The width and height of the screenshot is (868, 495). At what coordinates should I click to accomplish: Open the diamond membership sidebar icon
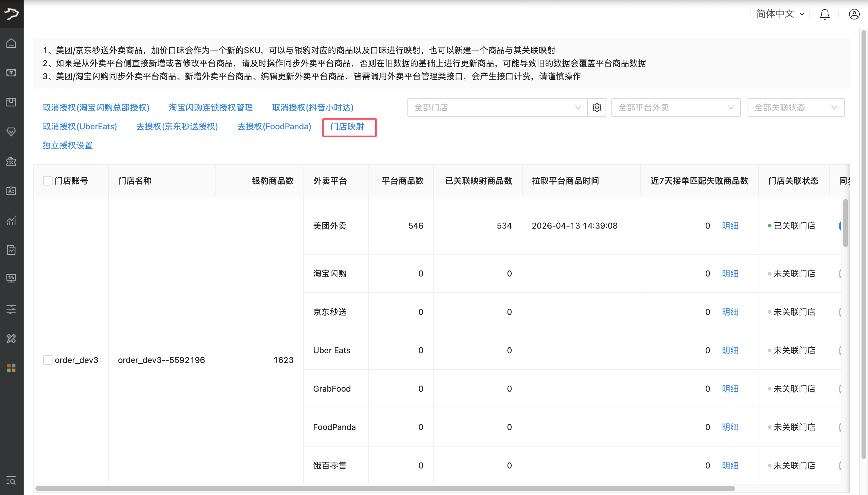click(11, 131)
